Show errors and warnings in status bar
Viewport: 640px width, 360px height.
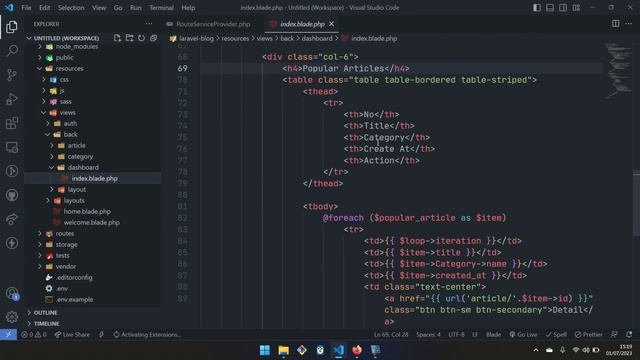(34, 334)
